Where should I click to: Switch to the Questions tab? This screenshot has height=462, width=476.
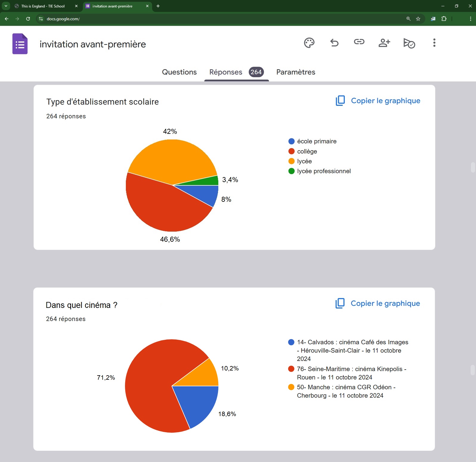coord(179,72)
